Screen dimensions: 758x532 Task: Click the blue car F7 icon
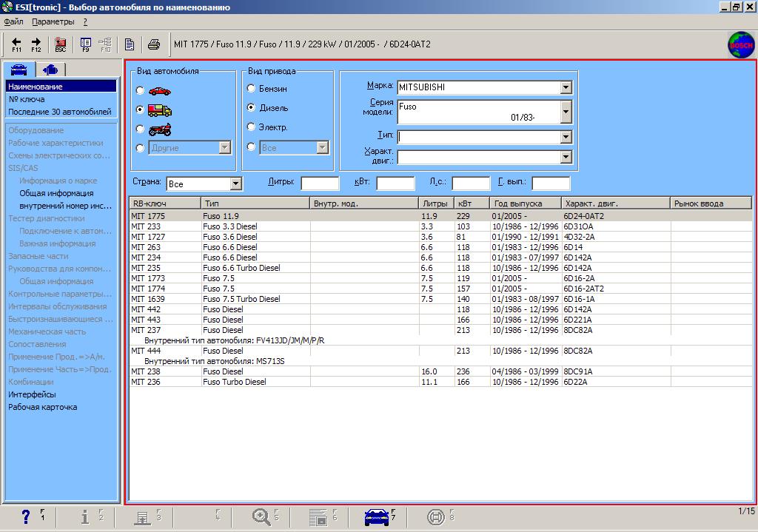[378, 516]
